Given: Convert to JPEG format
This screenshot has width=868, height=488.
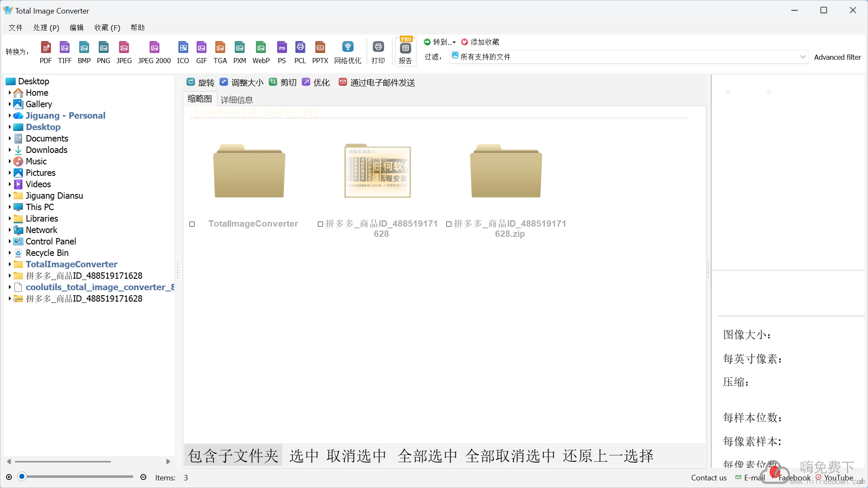Looking at the screenshot, I should pyautogui.click(x=124, y=52).
